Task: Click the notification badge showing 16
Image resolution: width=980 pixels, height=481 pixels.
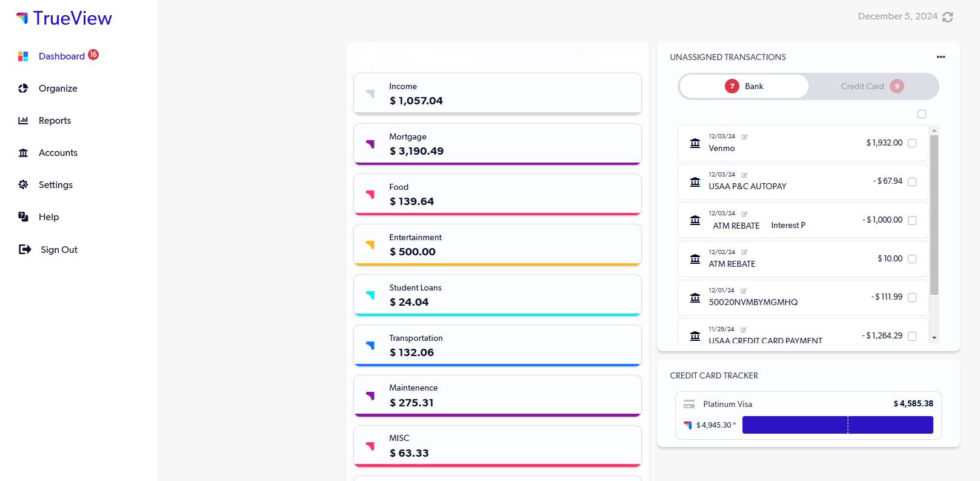Action: click(93, 55)
